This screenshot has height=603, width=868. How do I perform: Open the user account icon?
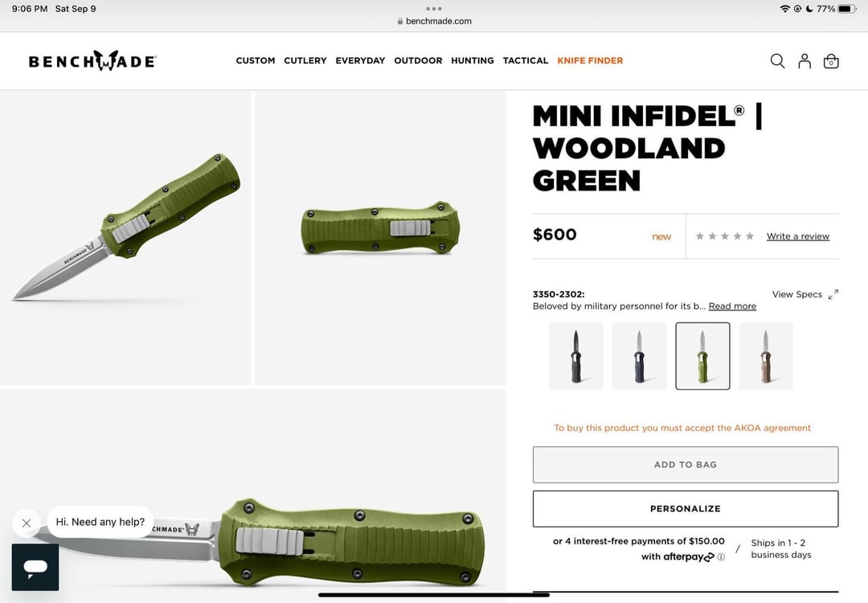805,61
